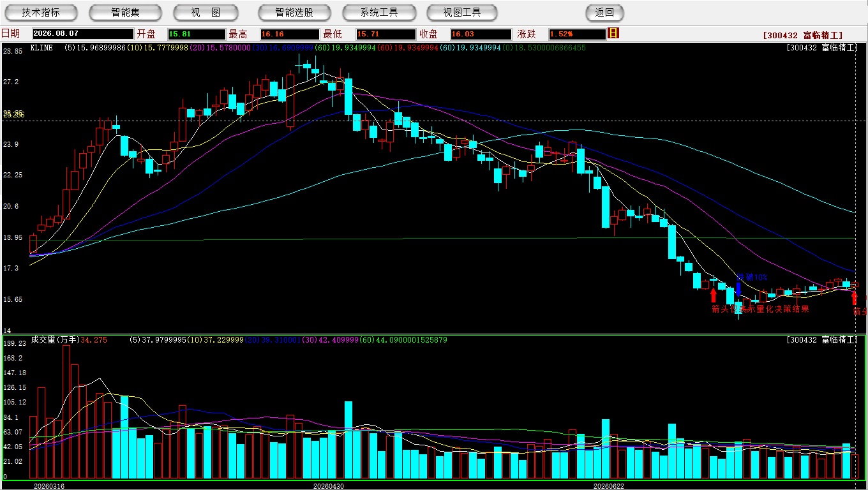
Task: Click the 20260430 date marker on axis
Action: click(328, 486)
